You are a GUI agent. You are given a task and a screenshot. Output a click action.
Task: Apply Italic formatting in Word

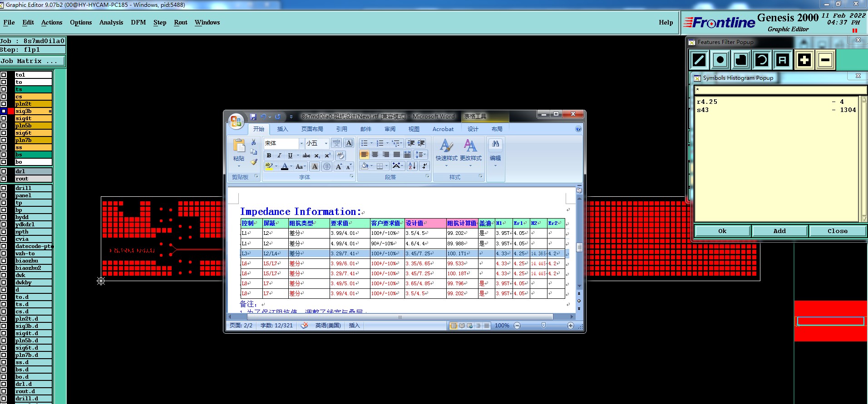(279, 156)
